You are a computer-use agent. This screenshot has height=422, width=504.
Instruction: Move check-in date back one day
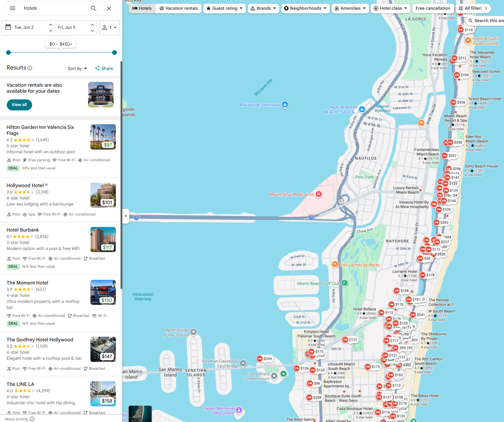point(51,30)
